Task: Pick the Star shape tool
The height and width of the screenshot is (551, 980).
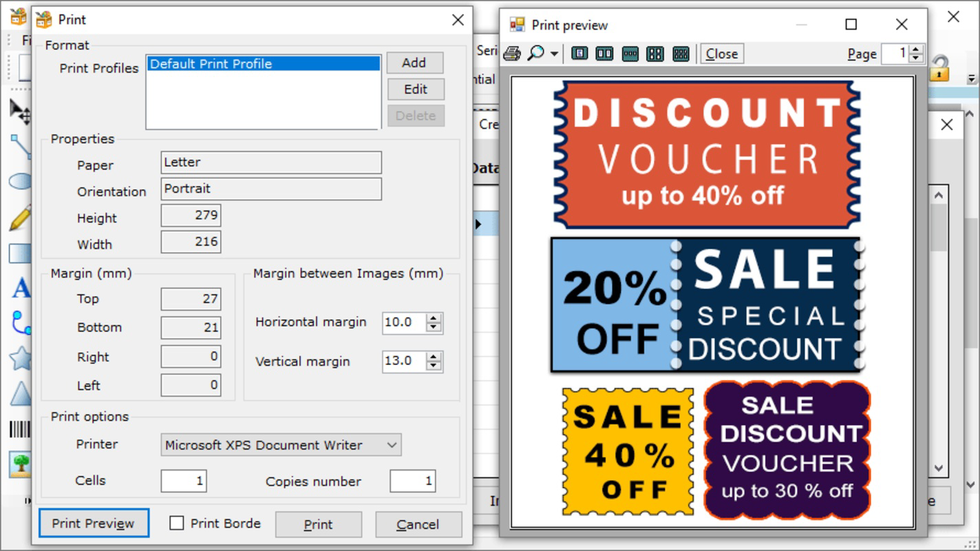Action: click(21, 358)
